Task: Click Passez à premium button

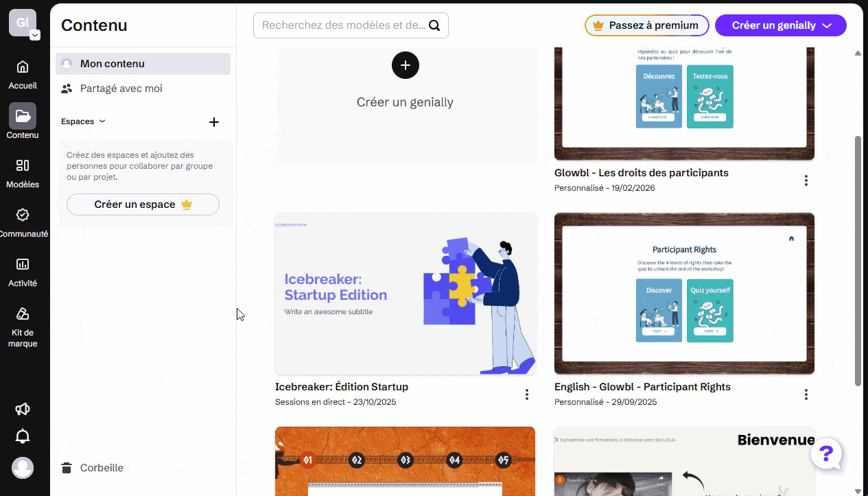Action: coord(647,25)
